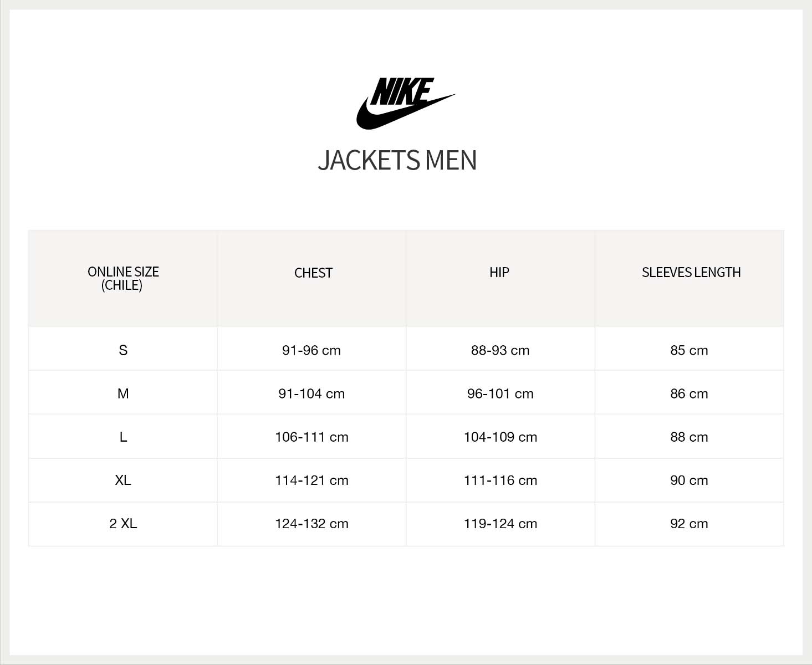
Task: Select the 91-104 cm chest cell
Action: [x=311, y=393]
